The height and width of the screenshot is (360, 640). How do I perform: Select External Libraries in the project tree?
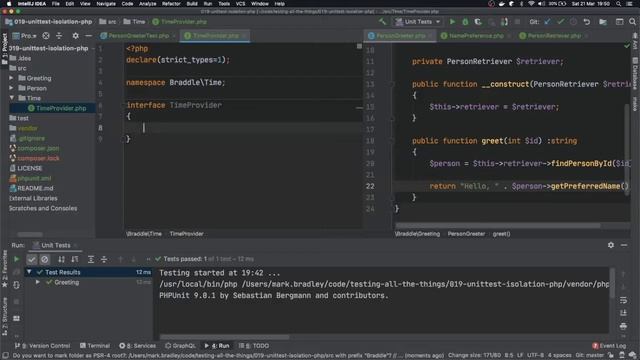pos(33,198)
